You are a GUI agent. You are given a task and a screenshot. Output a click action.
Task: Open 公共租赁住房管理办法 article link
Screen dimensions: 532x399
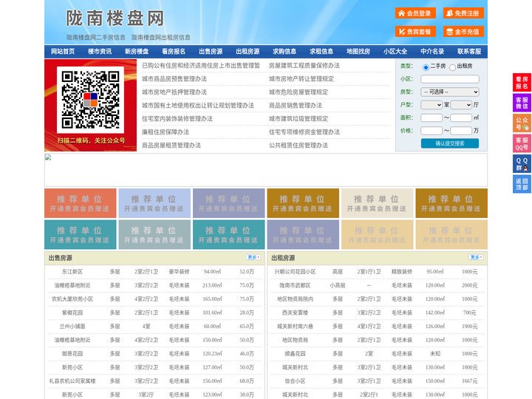tap(299, 146)
